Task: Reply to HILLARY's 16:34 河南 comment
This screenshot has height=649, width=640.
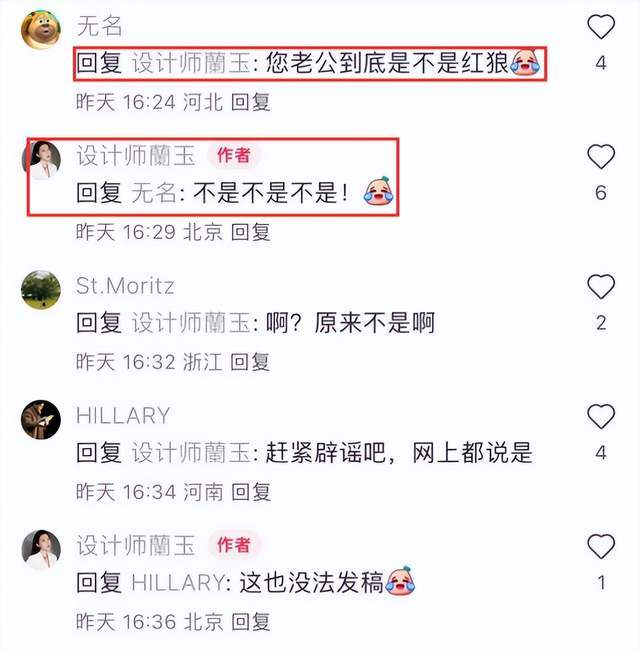Action: pyautogui.click(x=251, y=492)
